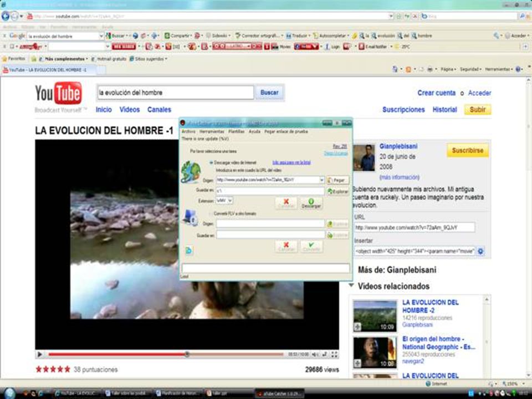The image size is (532, 399).
Task: Select 'Convertir FLV a otro formato' radio option
Action: [x=211, y=214]
